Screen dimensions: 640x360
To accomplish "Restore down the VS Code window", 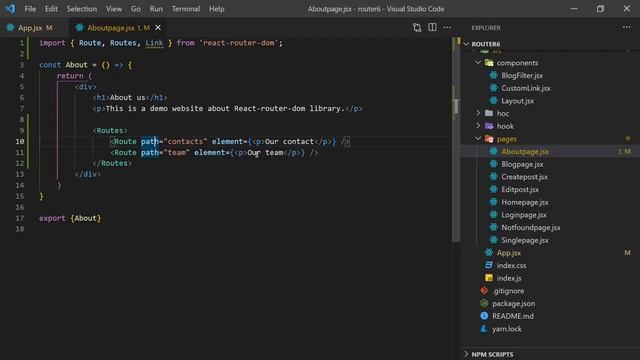I will point(600,9).
